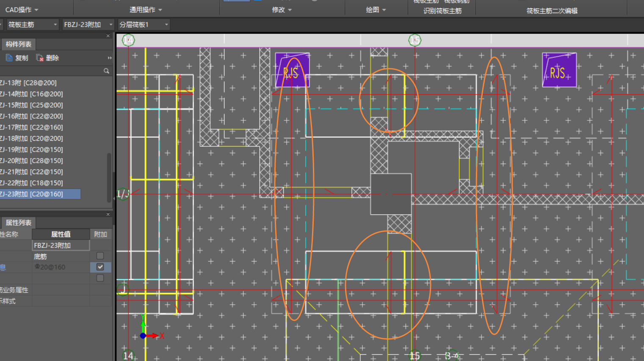Click axis bubble 1/J on left edge

(x=122, y=194)
